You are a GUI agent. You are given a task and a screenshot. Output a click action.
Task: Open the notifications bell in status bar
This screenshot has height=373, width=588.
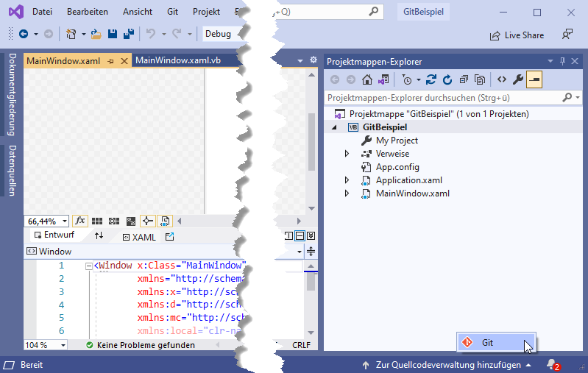551,365
